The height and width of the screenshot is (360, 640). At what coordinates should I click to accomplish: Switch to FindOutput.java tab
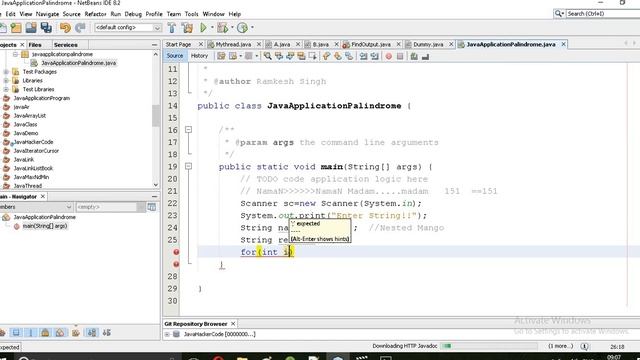click(371, 44)
